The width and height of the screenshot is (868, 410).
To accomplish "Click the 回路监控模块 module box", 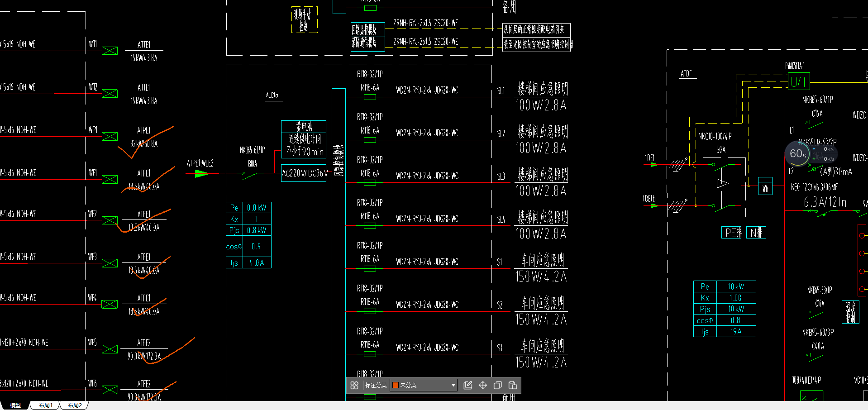I will click(x=367, y=30).
